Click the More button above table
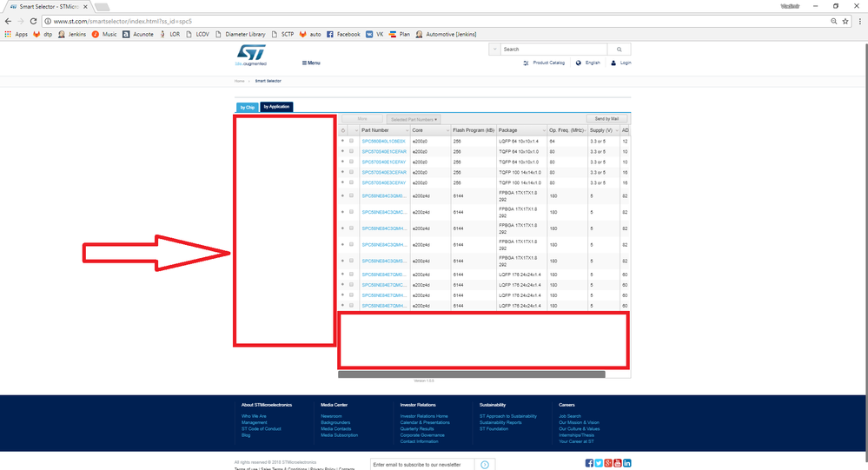868x470 pixels. [x=362, y=119]
